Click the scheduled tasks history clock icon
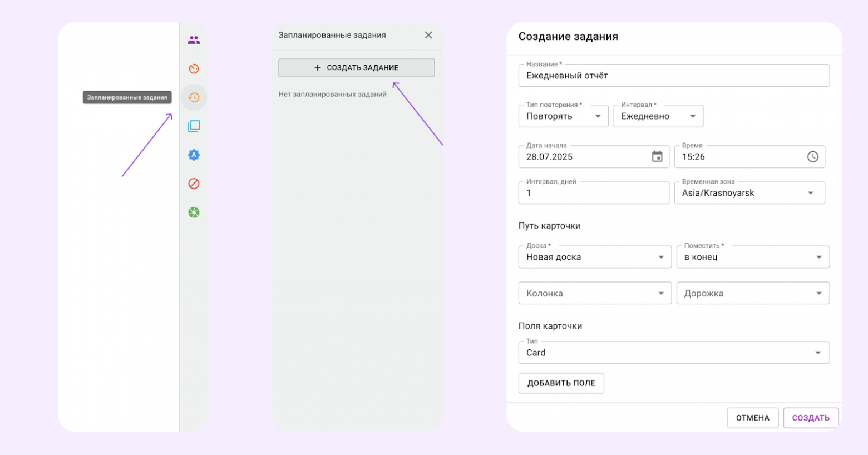868x455 pixels. click(193, 97)
